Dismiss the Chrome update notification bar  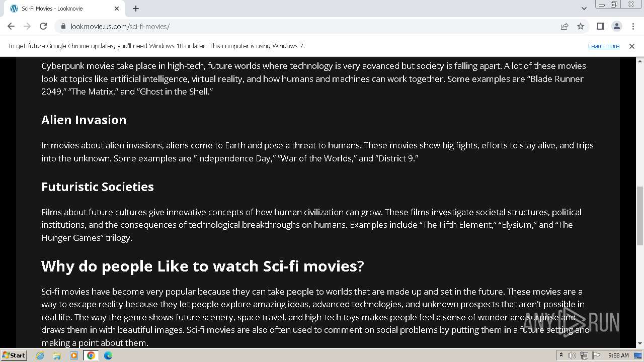click(631, 46)
